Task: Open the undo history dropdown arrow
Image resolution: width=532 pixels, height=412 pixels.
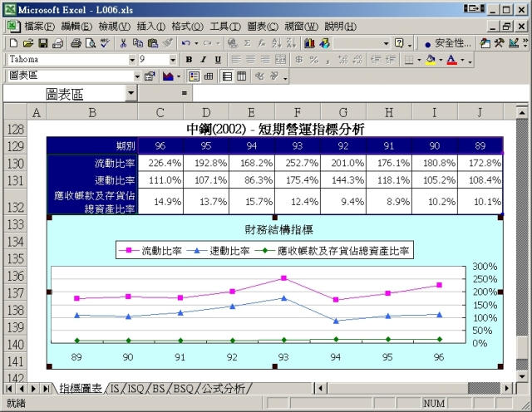Action: click(196, 43)
